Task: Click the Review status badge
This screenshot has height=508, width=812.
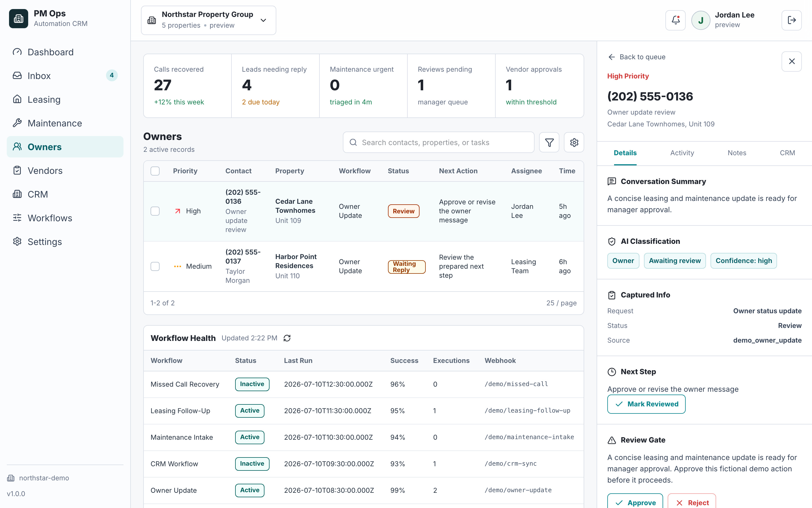Action: click(403, 211)
